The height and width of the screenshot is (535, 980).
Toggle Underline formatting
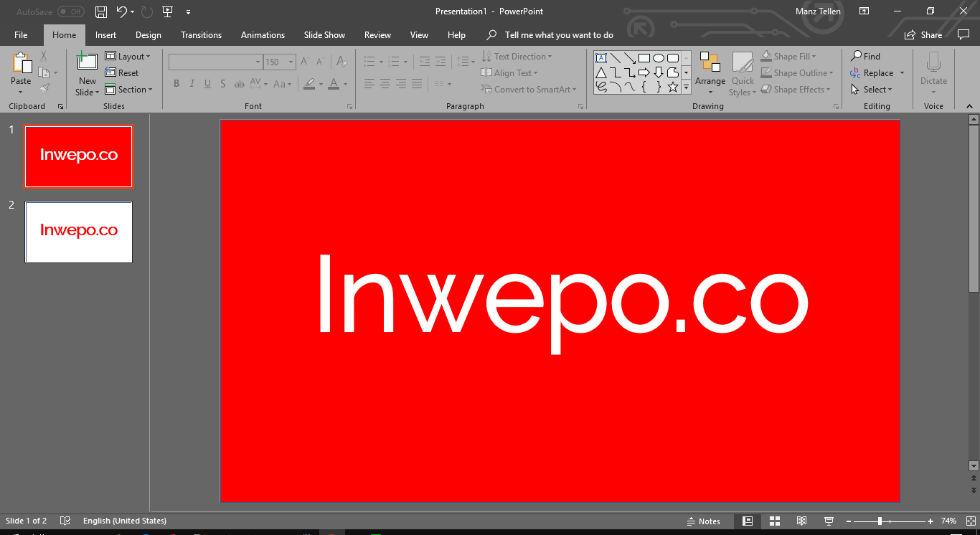tap(207, 84)
